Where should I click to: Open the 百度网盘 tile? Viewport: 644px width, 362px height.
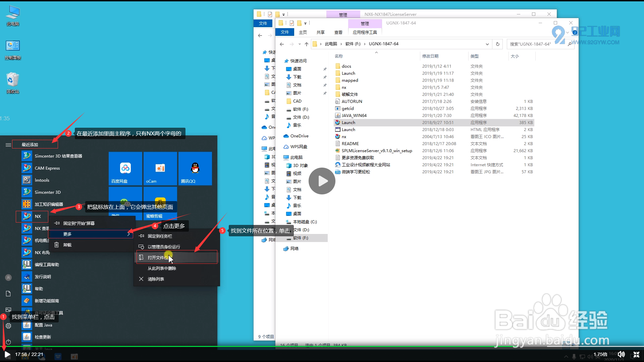125,168
